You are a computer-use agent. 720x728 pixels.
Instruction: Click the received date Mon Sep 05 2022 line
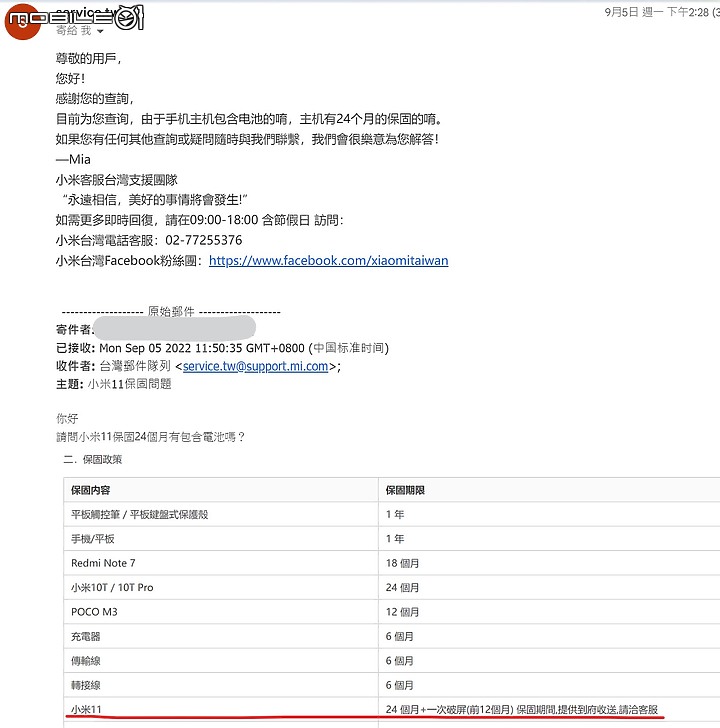222,348
